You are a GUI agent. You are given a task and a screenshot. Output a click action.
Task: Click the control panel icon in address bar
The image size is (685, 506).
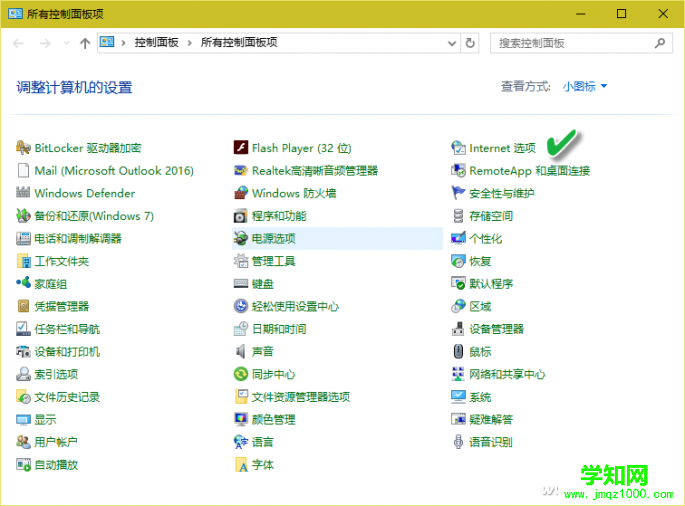[107, 42]
